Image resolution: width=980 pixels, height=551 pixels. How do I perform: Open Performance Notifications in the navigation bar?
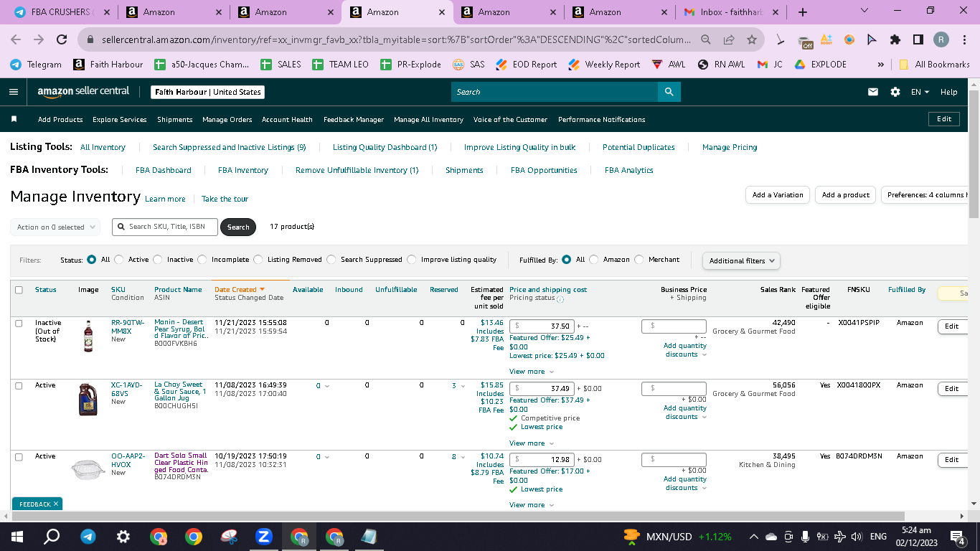[602, 120]
